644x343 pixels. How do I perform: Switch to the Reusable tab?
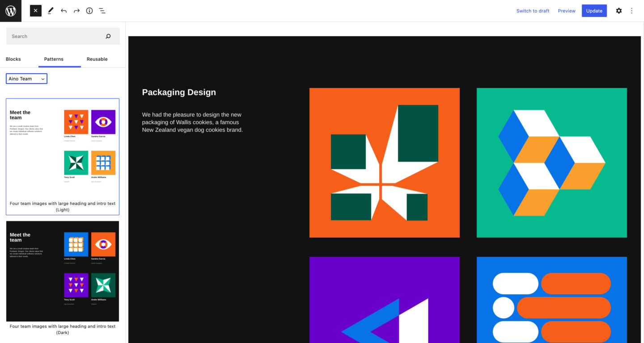coord(97,59)
